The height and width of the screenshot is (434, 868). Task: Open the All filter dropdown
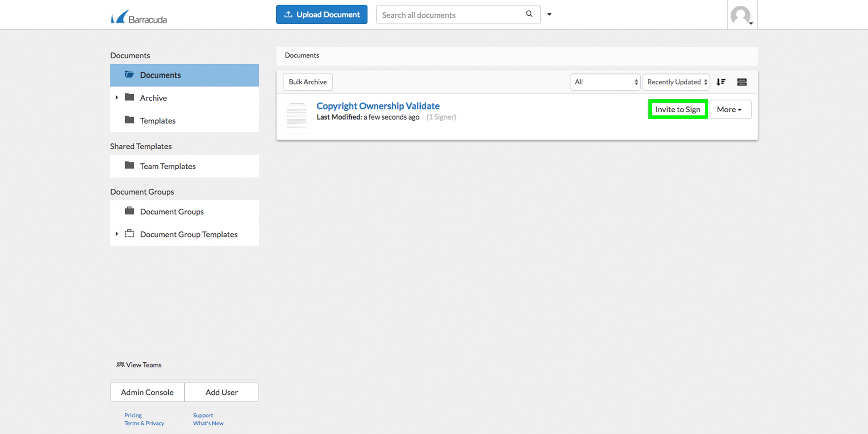605,82
